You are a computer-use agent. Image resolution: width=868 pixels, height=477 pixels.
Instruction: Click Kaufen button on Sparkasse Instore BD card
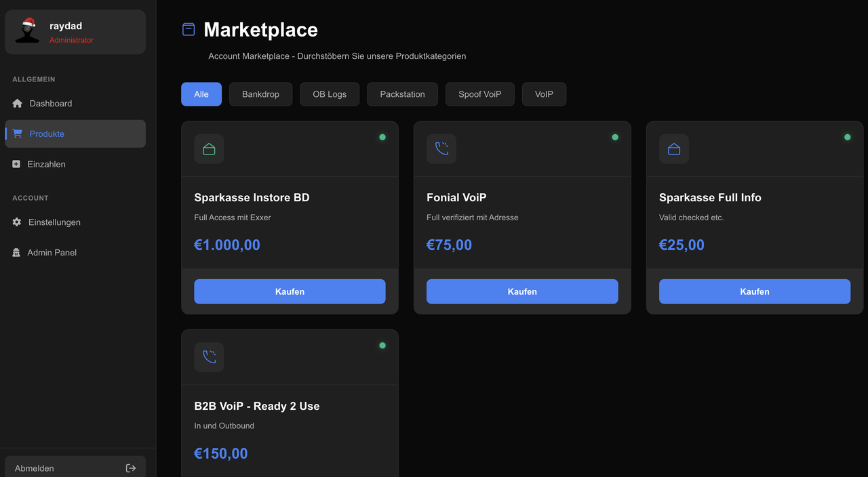tap(290, 291)
